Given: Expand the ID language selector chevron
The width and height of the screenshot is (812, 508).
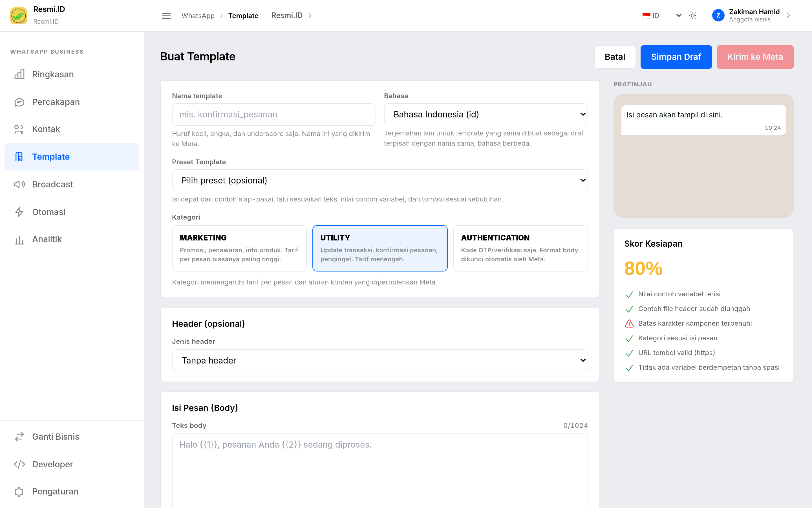Looking at the screenshot, I should [x=678, y=16].
